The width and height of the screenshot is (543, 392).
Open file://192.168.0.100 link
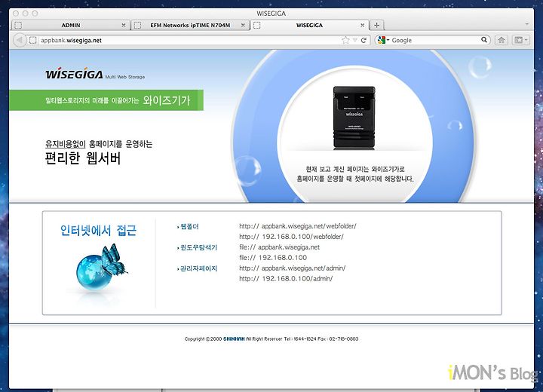click(273, 258)
